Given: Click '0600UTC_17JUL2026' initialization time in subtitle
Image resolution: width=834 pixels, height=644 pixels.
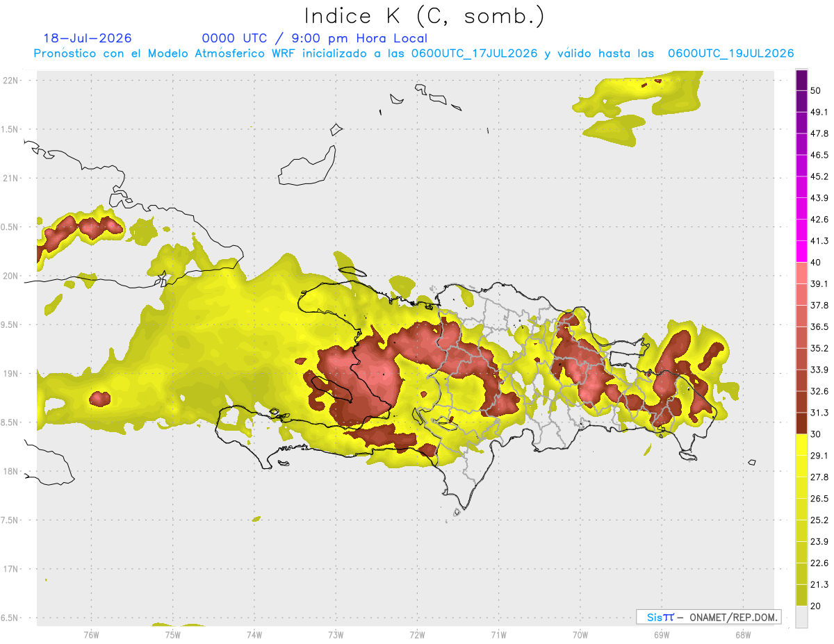Looking at the screenshot, I should click(475, 53).
